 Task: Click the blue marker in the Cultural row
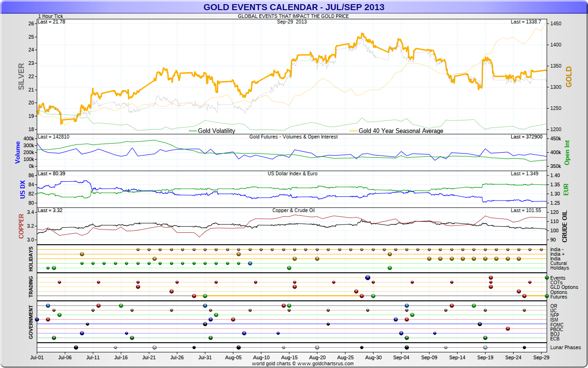[x=250, y=263]
